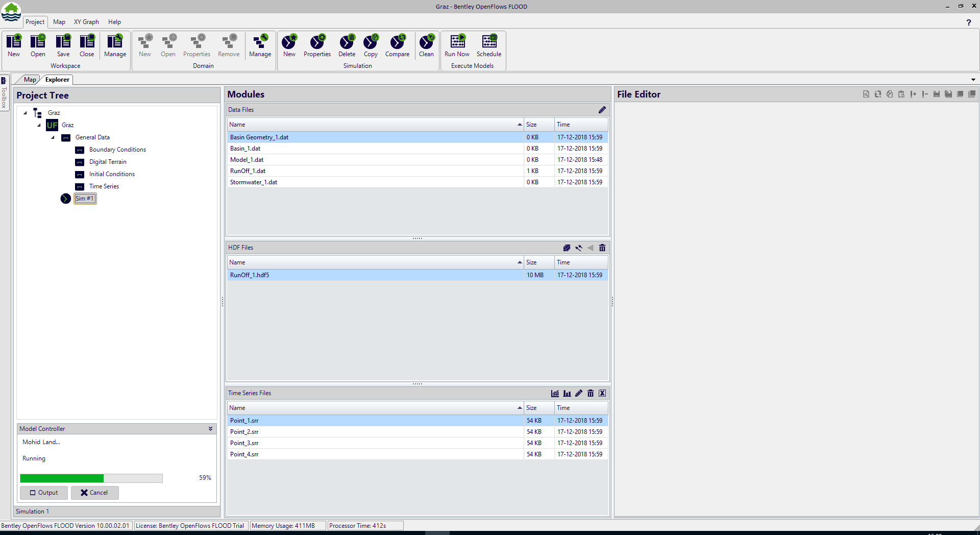
Task: Click Manage in the Domain group
Action: pyautogui.click(x=260, y=45)
